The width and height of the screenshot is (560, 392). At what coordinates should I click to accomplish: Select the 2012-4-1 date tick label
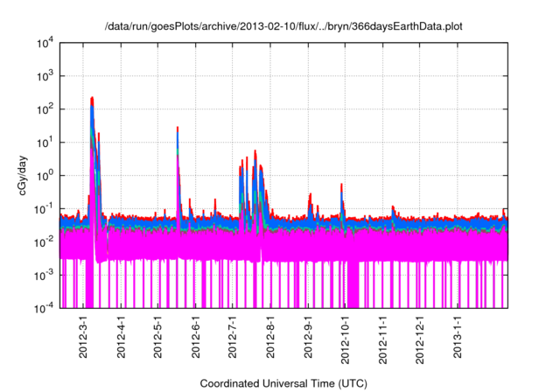(x=122, y=339)
